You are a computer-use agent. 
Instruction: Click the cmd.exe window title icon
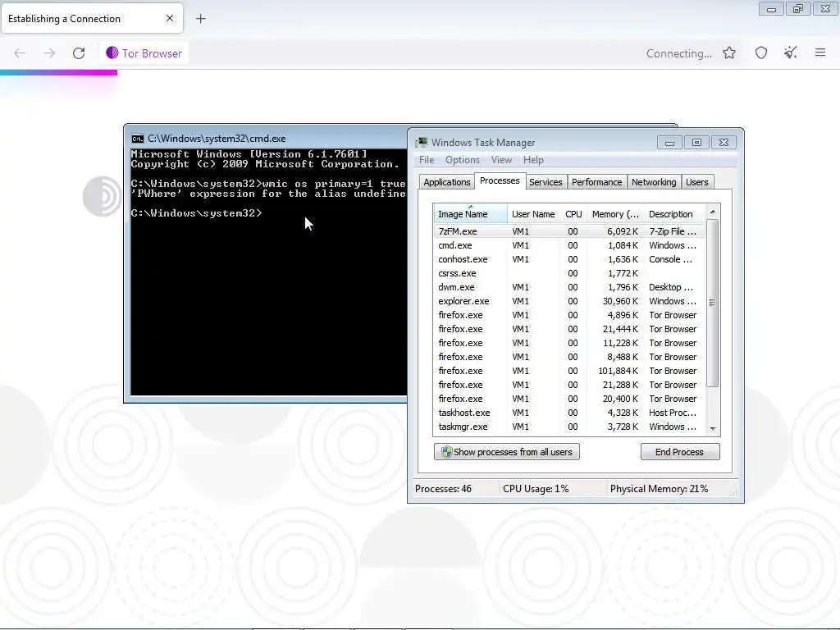click(x=138, y=139)
